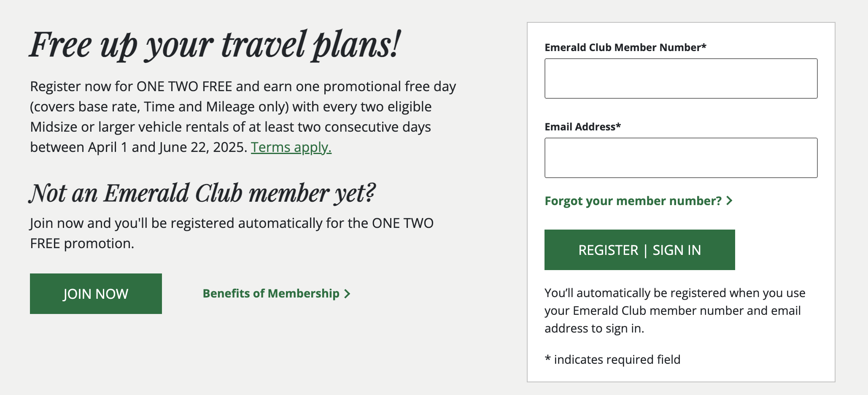This screenshot has height=395, width=868.
Task: Open the Forgot your member number link
Action: pyautogui.click(x=633, y=201)
